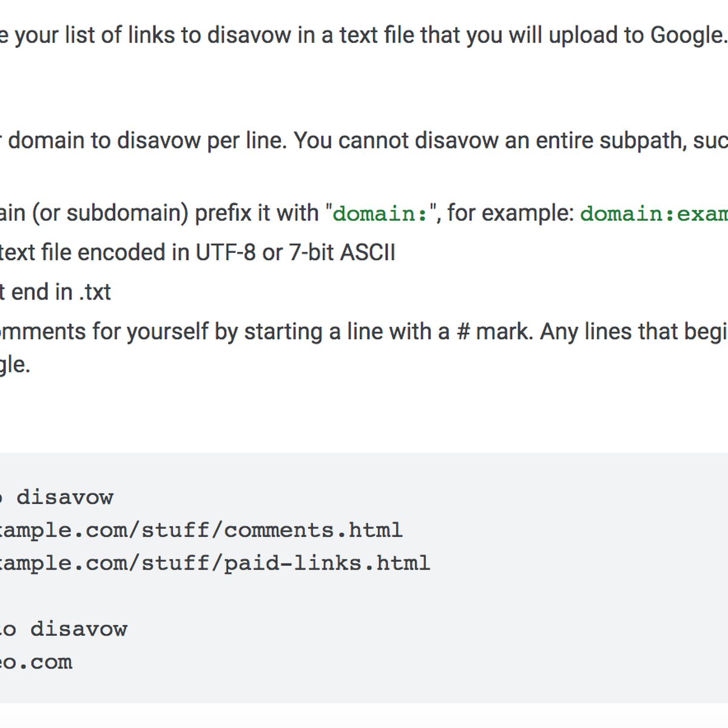Click the text "UTF-8 or 7-bit ASCII"
The image size is (728, 728).
click(x=295, y=252)
